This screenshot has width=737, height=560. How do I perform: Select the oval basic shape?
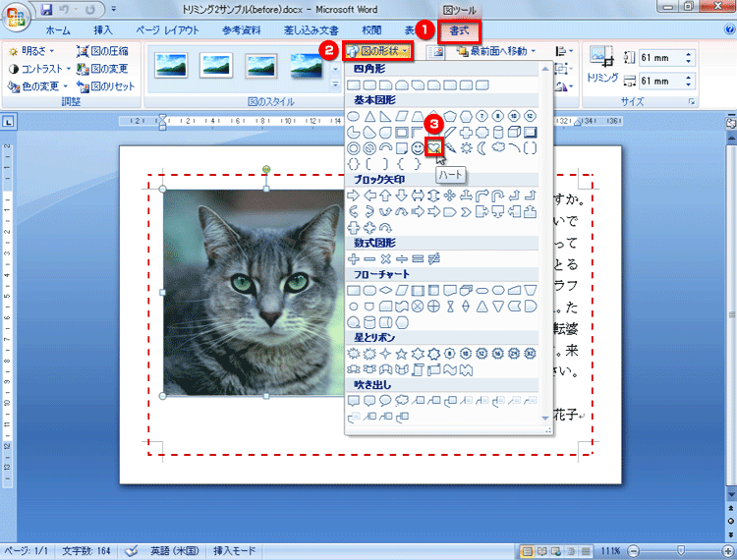click(354, 116)
